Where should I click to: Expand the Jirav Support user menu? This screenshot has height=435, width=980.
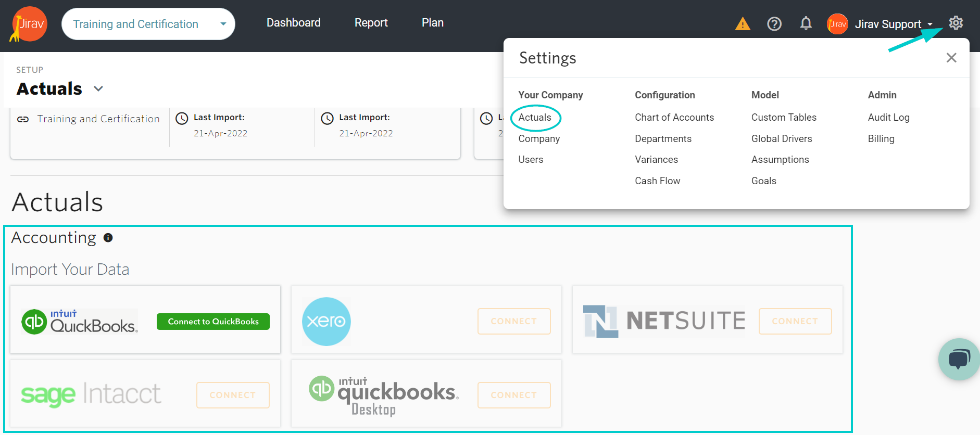click(x=894, y=24)
